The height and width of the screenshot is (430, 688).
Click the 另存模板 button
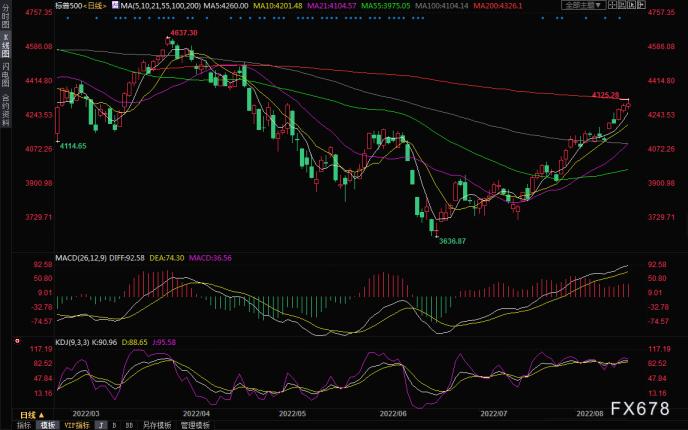click(x=156, y=424)
